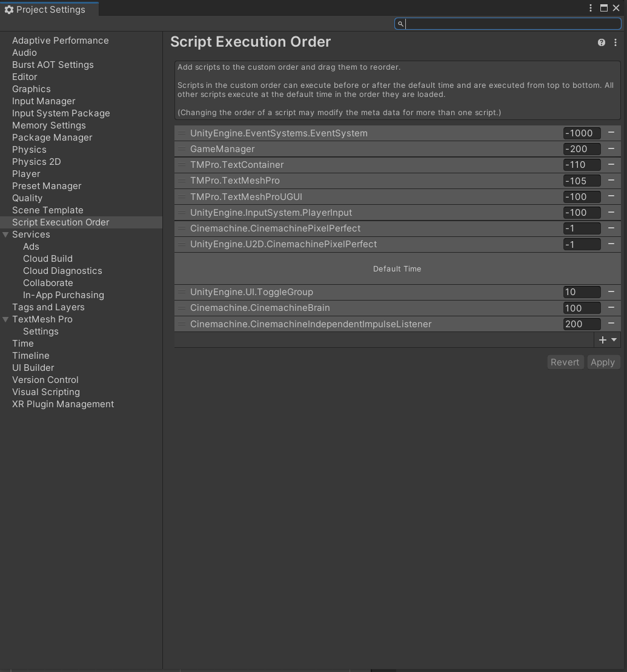Open Player settings category
This screenshot has width=627, height=672.
26,173
